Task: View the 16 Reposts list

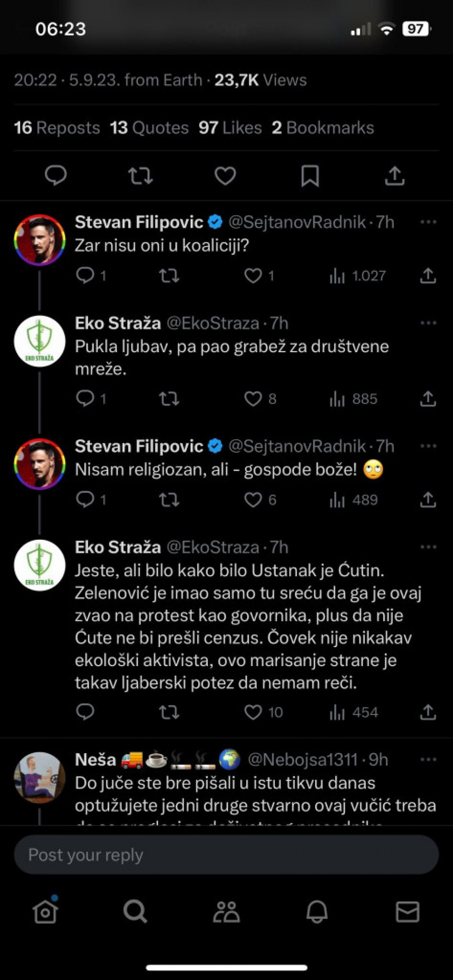Action: [x=57, y=128]
